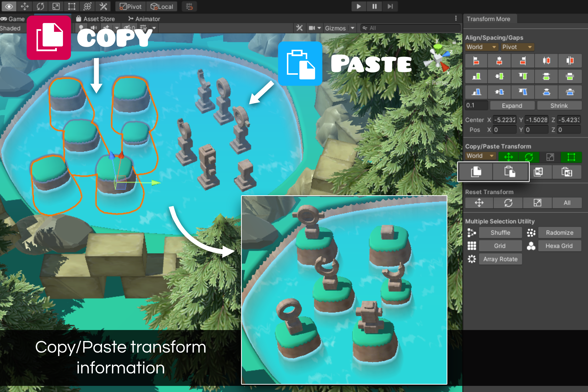Click the red X-axis align center icon
Screen dimensions: 588x392
499,61
